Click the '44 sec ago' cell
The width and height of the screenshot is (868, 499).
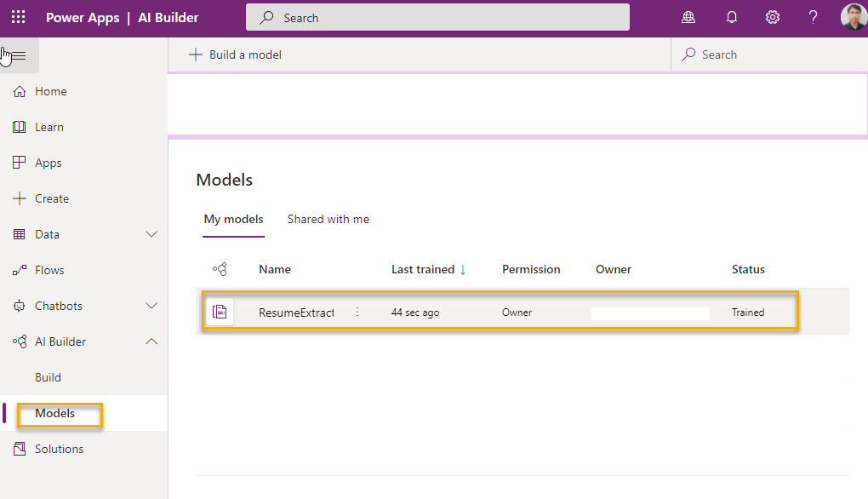[x=415, y=313]
